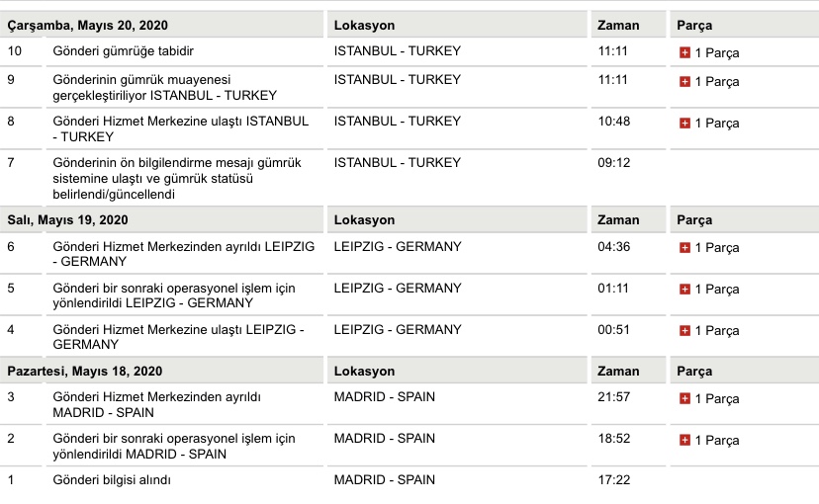Click the '1 Parça' text in row 6
Viewport: 819px width, 504px height.
[x=716, y=248]
